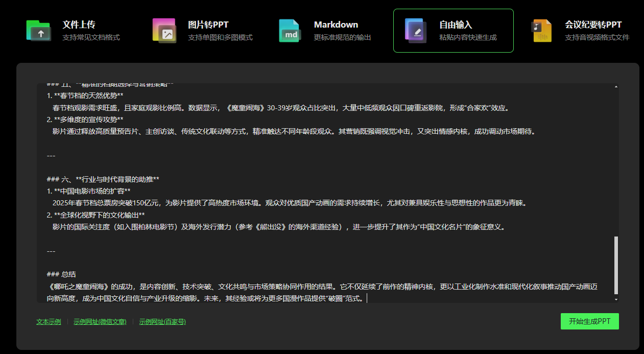The width and height of the screenshot is (644, 354).
Task: Place cursor on line "2. **多维度的宣传攻势**"
Action: 85,120
